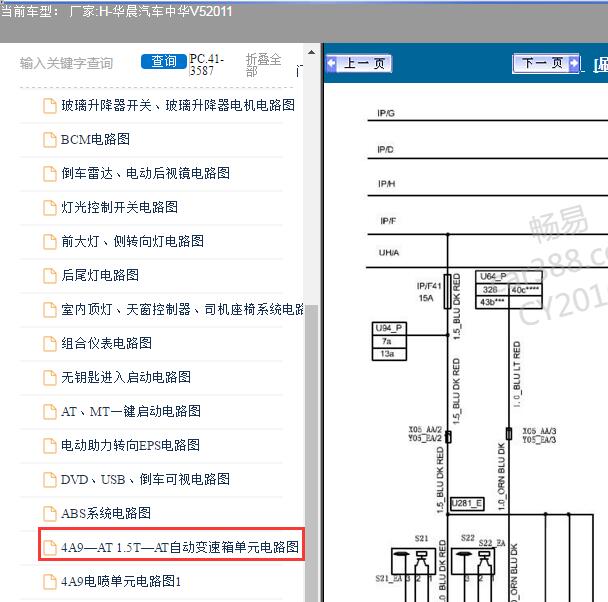The height and width of the screenshot is (602, 608).
Task: Click document icon beside 组合仪表电路图
Action: (x=50, y=344)
